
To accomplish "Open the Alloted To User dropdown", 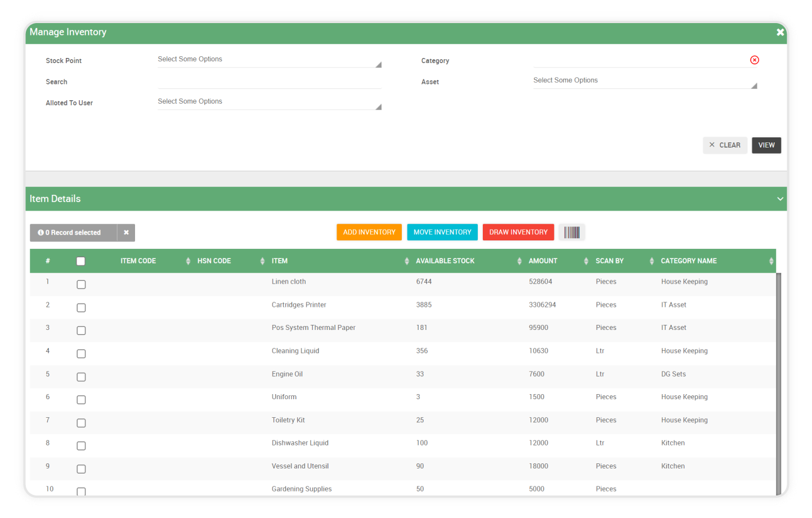I will tap(269, 102).
